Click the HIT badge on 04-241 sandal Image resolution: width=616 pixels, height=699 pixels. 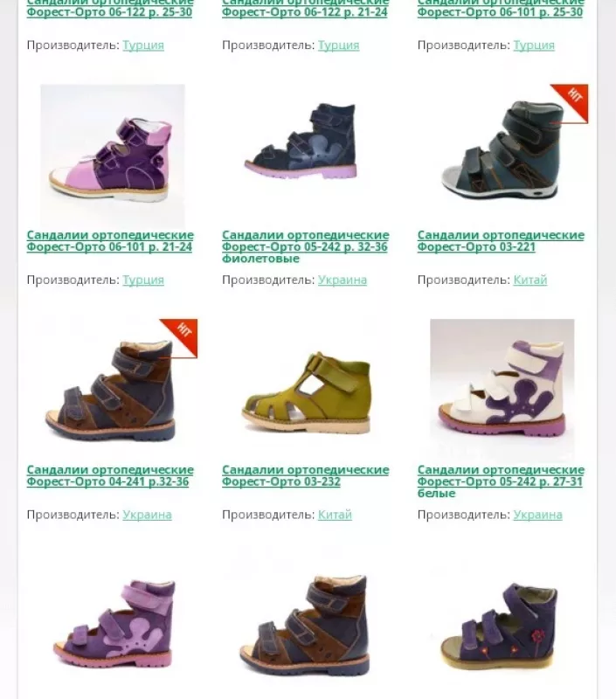(x=180, y=337)
